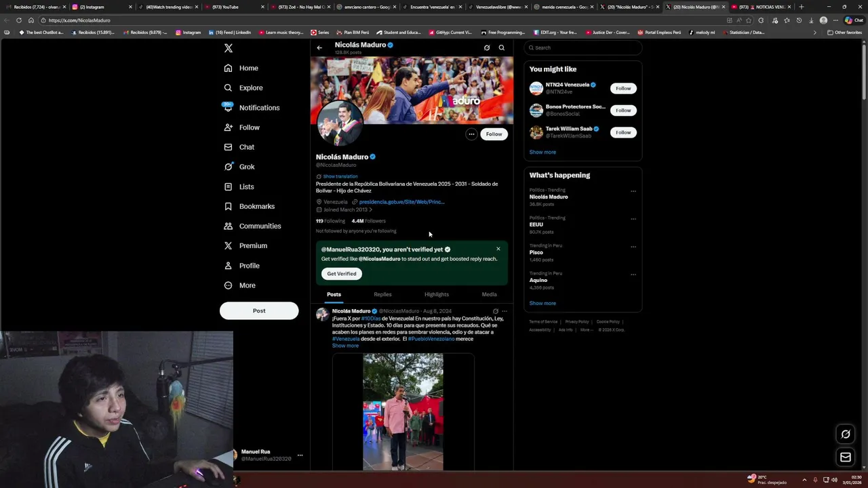Follow Bonos Protectores Soc...

click(x=623, y=110)
